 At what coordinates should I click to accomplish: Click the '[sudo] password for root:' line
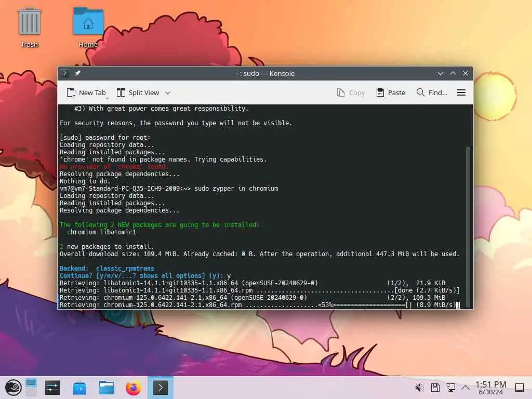click(x=105, y=137)
